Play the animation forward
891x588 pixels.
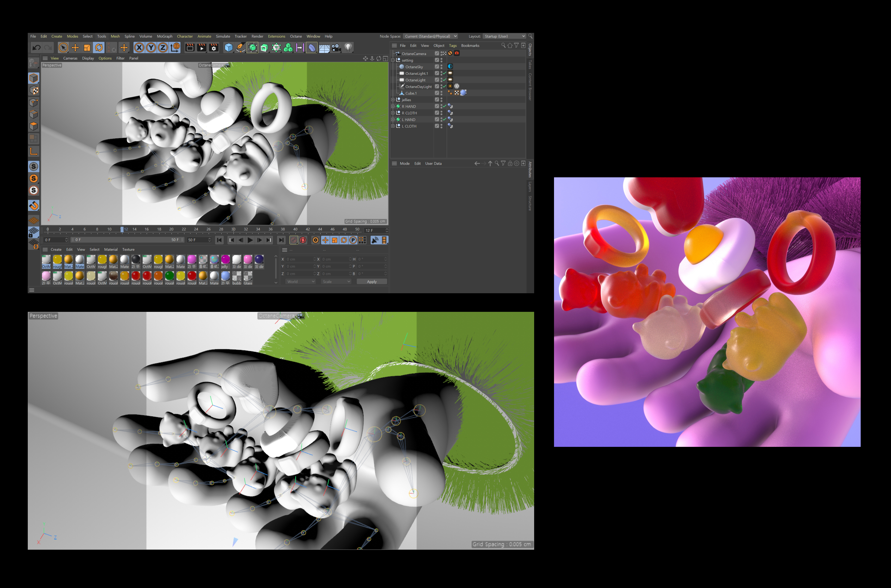point(250,240)
